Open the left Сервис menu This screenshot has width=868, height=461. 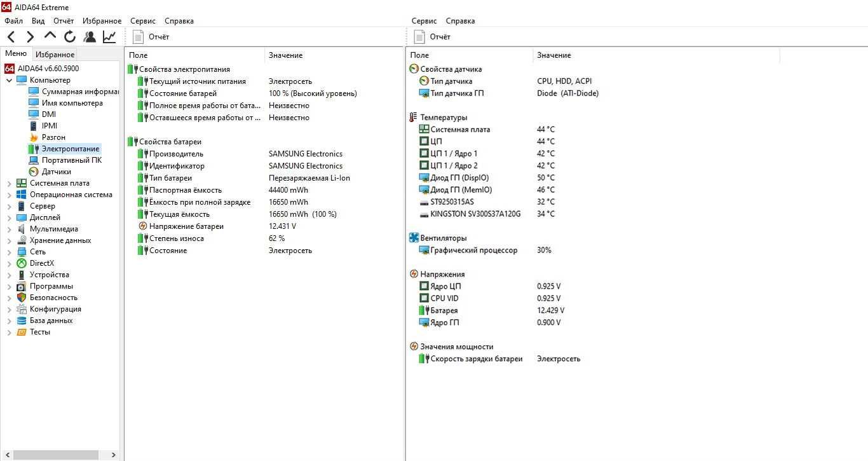143,21
